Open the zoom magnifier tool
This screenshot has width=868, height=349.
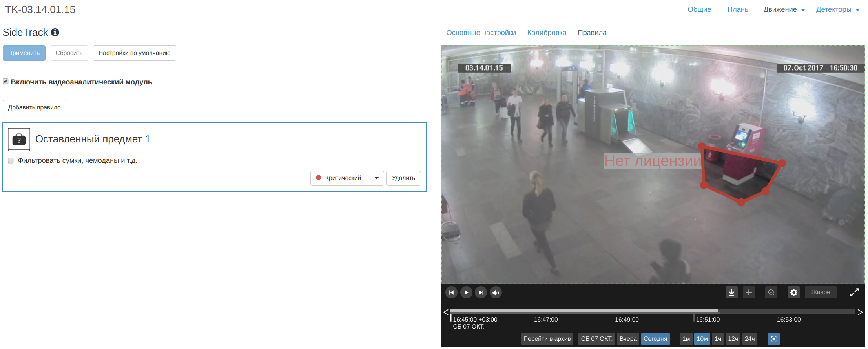click(x=771, y=293)
